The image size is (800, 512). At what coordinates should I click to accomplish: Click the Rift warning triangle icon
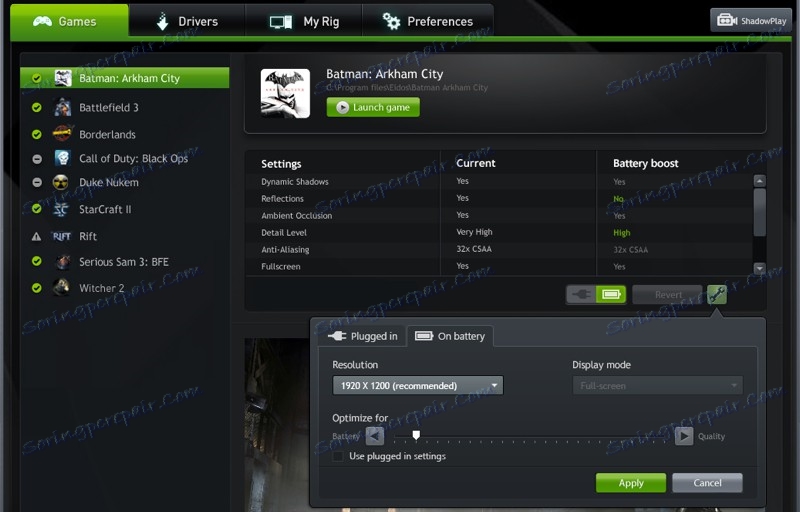(37, 237)
